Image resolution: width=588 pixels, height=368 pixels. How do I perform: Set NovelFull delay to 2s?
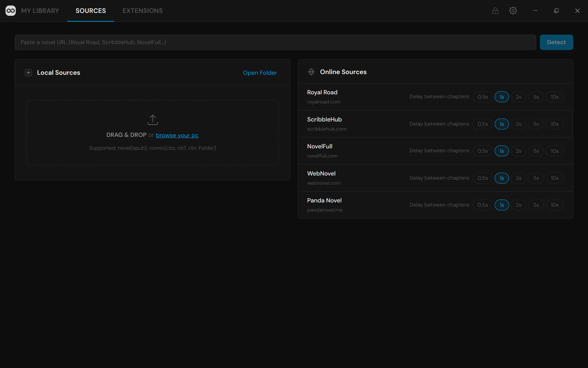tap(518, 151)
